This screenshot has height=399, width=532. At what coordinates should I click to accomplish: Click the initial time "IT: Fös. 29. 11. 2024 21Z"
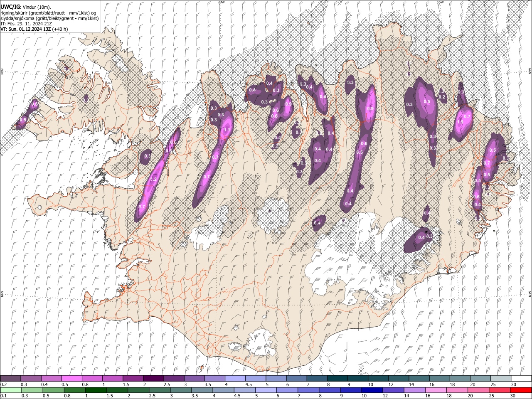[x=26, y=24]
